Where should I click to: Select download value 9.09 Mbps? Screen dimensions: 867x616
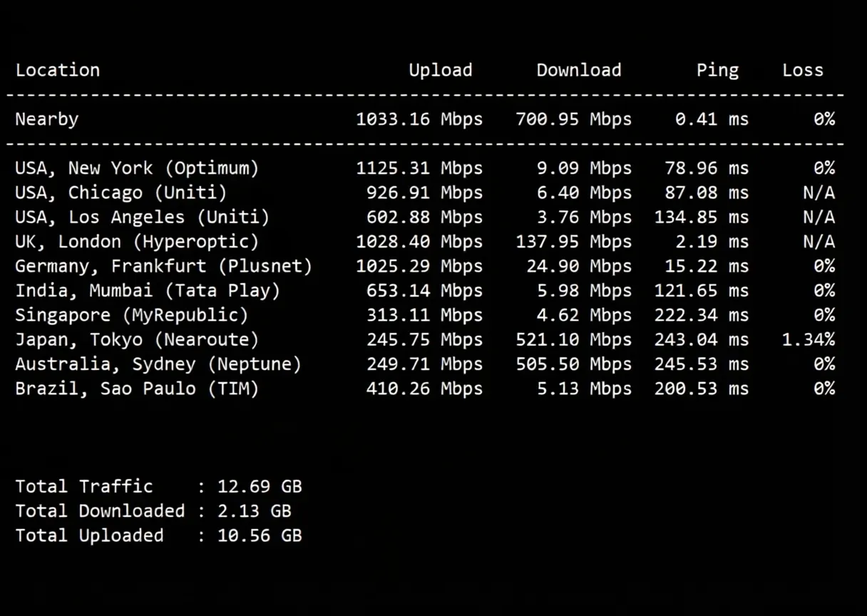click(585, 168)
